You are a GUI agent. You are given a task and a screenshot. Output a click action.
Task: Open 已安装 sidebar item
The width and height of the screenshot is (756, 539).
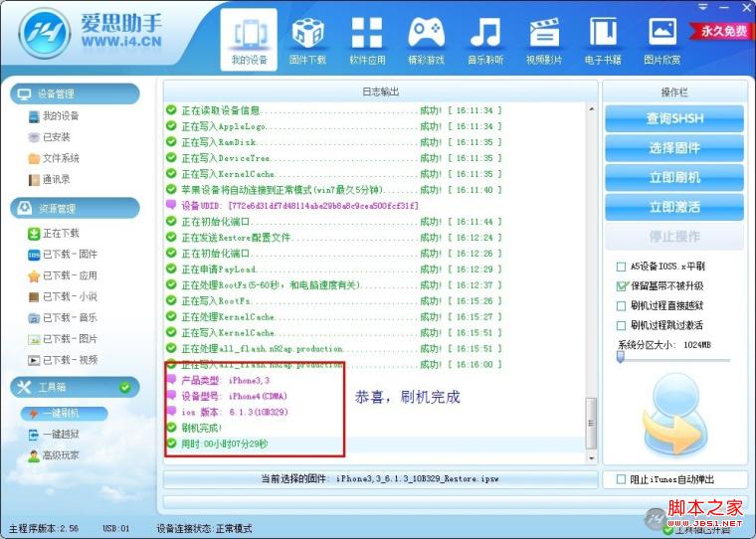pos(49,137)
